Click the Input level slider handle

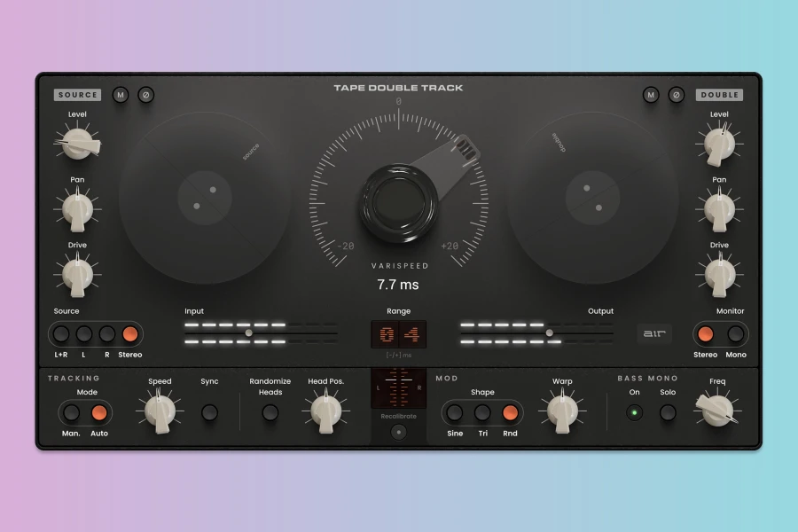249,333
